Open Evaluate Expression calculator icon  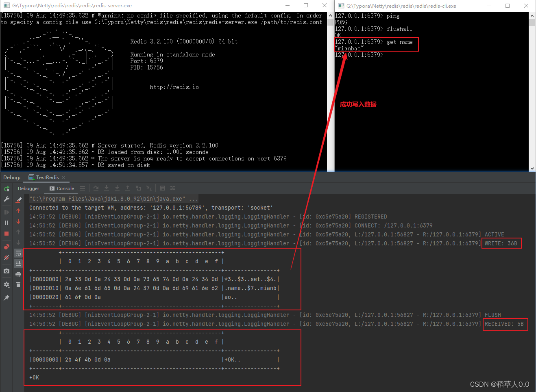[x=162, y=188]
